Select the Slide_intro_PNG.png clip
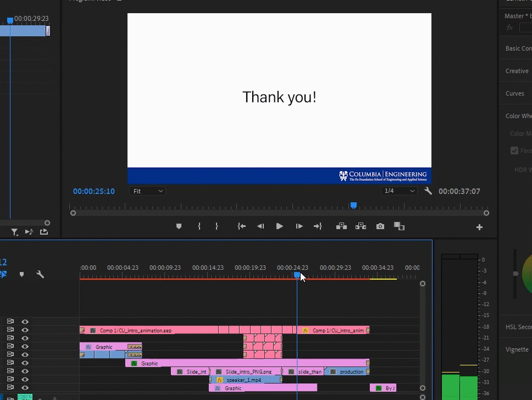Viewport: 532px width, 400px height. [247, 372]
